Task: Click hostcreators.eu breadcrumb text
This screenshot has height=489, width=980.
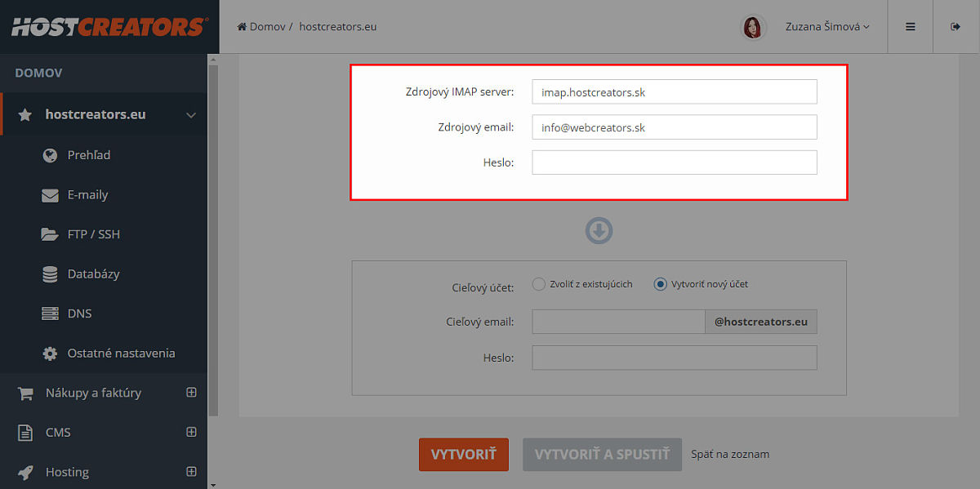Action: click(338, 27)
